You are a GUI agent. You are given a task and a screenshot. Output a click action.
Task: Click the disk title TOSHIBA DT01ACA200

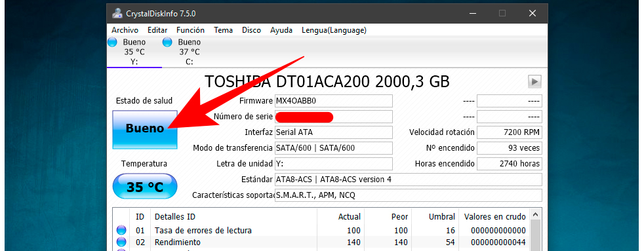coord(327,82)
